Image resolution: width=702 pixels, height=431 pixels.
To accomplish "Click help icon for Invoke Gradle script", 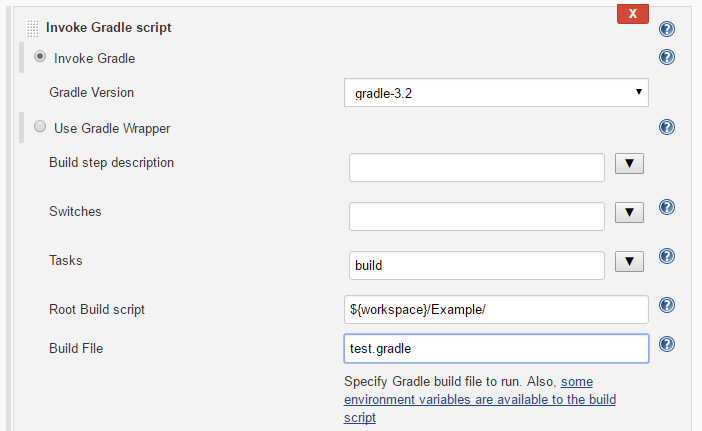I will click(x=667, y=29).
